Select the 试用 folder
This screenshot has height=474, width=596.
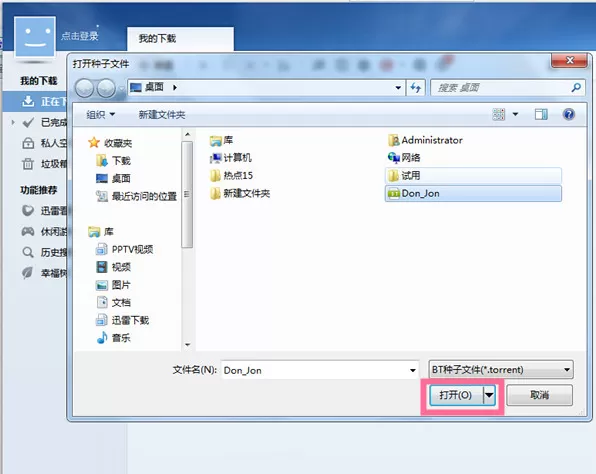pos(473,176)
